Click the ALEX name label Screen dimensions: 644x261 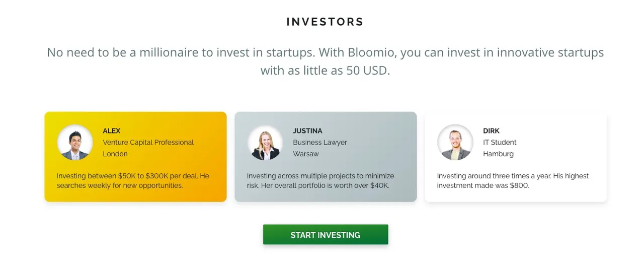(112, 131)
